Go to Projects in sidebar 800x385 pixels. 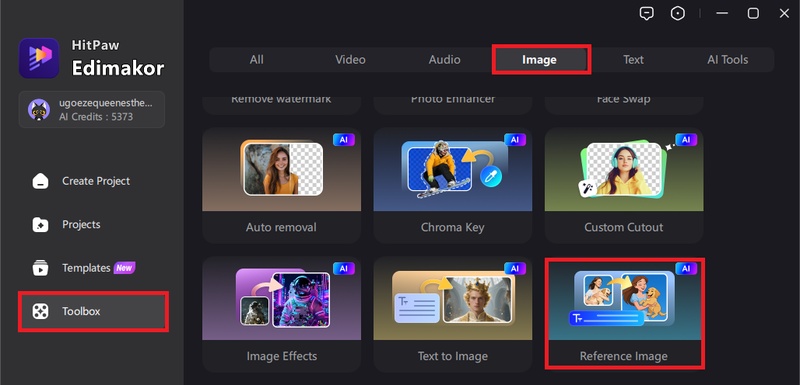tap(92, 224)
